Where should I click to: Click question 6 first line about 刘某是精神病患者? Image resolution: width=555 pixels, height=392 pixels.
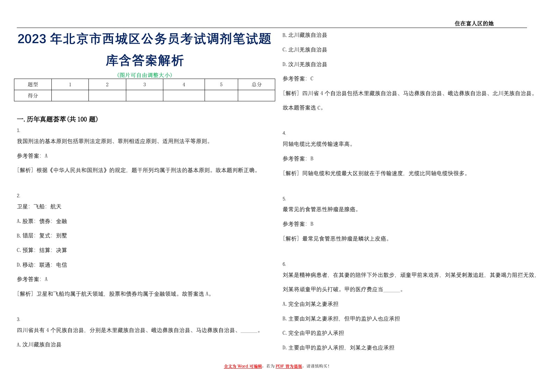pyautogui.click(x=410, y=275)
